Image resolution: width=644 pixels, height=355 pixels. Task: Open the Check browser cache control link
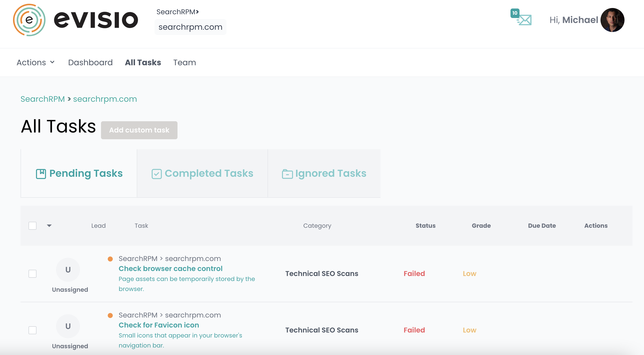point(170,268)
